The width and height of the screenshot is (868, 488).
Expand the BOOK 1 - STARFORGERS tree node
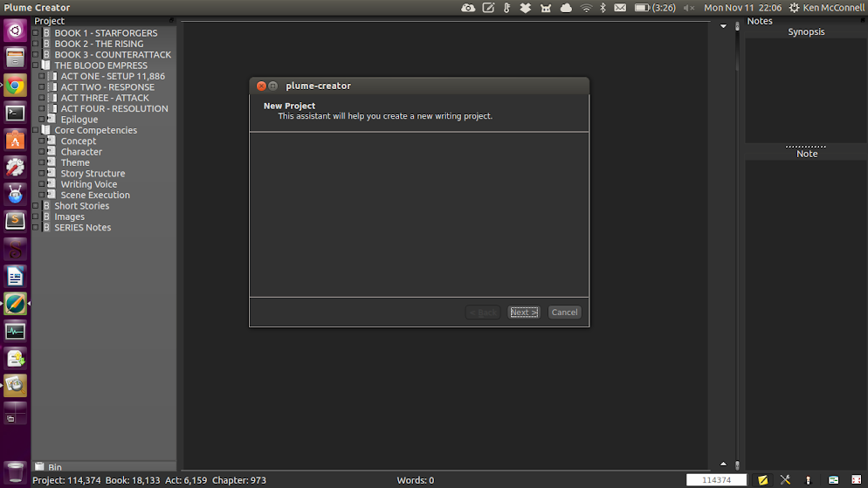[36, 32]
